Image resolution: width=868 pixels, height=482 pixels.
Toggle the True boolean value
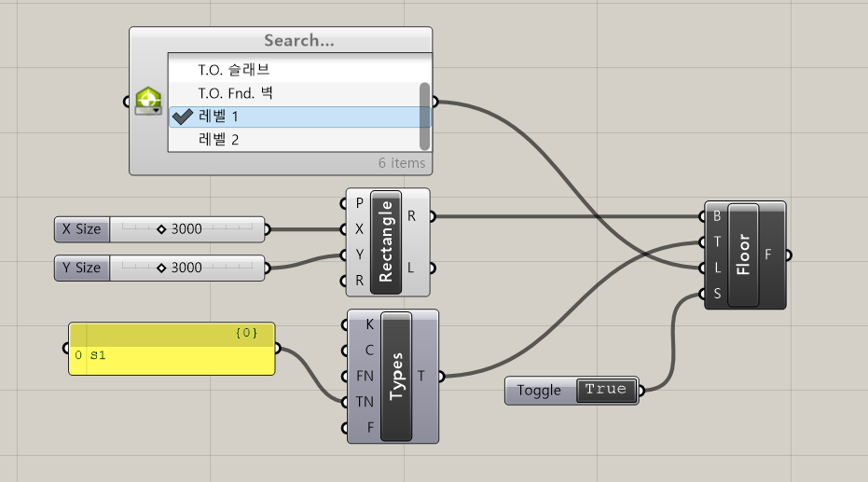[x=606, y=390]
